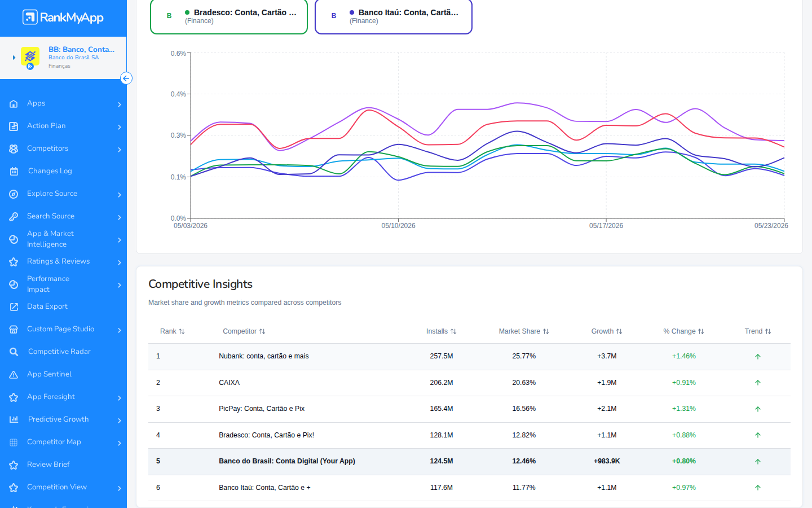Sort table by % Change column
812x508 pixels.
click(684, 331)
